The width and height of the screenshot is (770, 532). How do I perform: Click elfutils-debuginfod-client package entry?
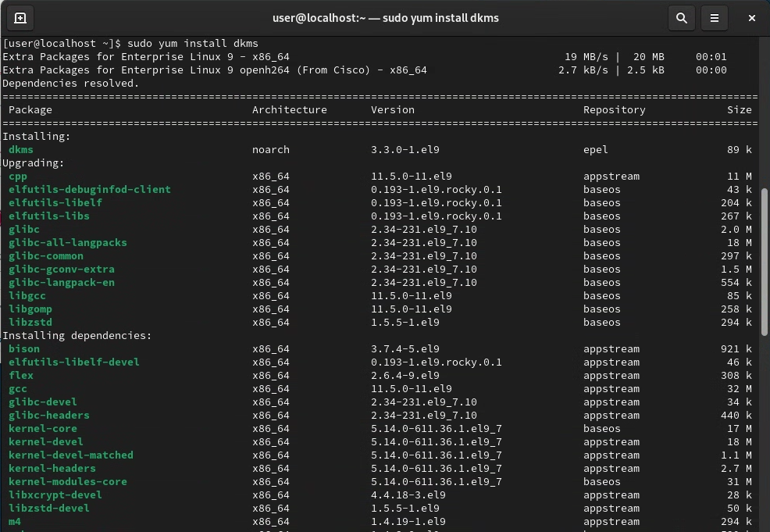(89, 190)
